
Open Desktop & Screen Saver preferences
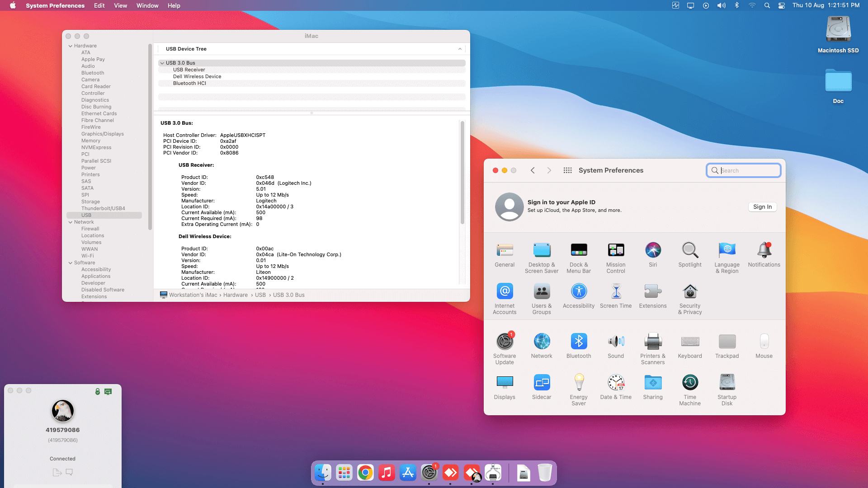[542, 258]
